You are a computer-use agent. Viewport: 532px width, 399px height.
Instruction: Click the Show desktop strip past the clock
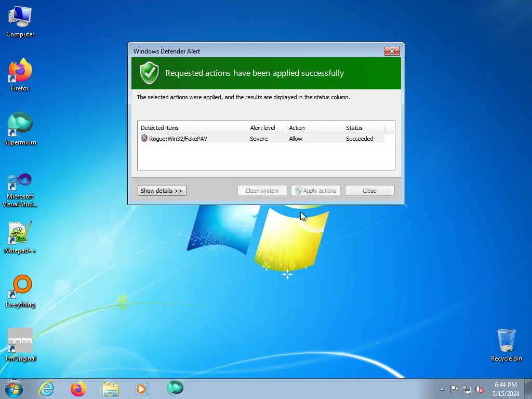528,389
